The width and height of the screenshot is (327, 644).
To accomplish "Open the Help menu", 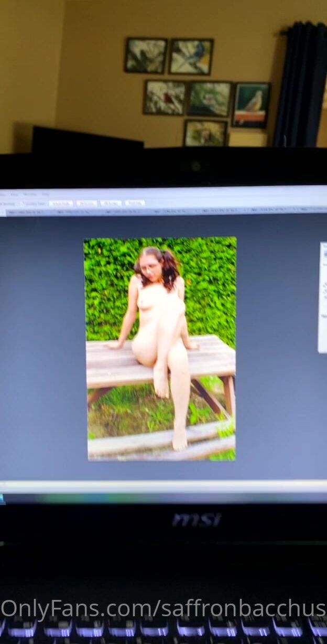I will pos(45,194).
